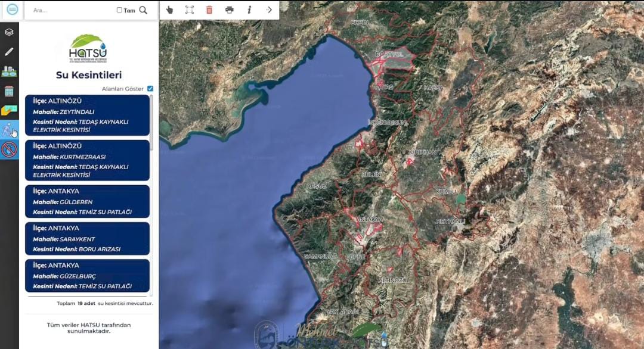Open the Antakya Saraykent outage card

[x=87, y=238]
